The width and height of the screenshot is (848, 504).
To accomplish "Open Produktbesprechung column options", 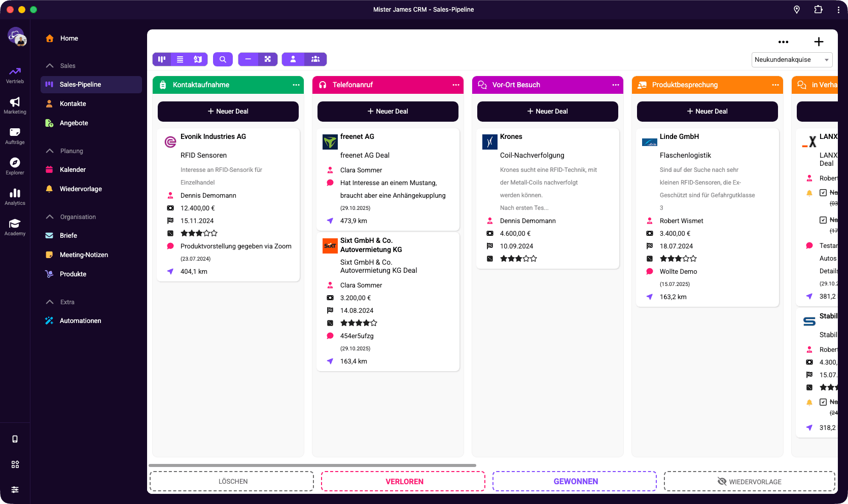I will click(775, 85).
